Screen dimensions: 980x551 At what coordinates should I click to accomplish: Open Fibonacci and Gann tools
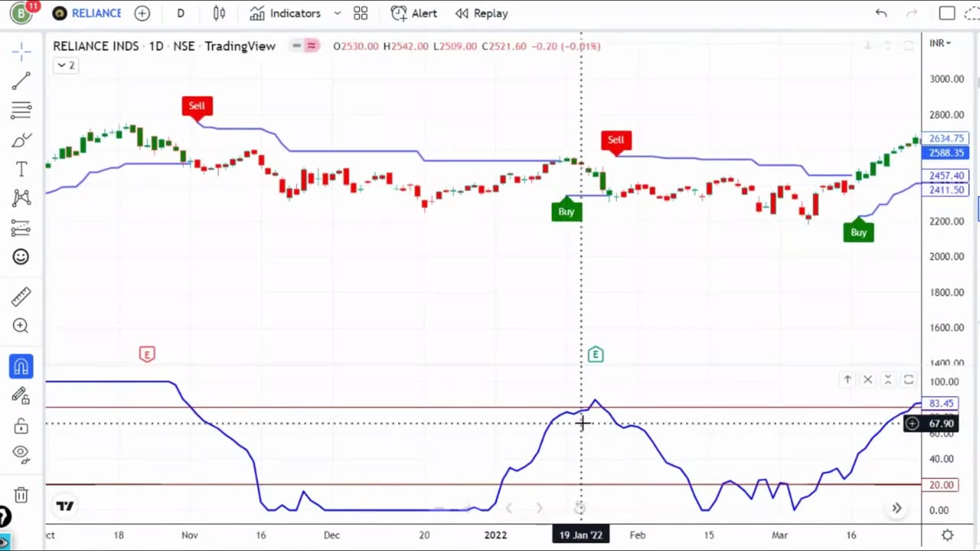click(x=21, y=110)
